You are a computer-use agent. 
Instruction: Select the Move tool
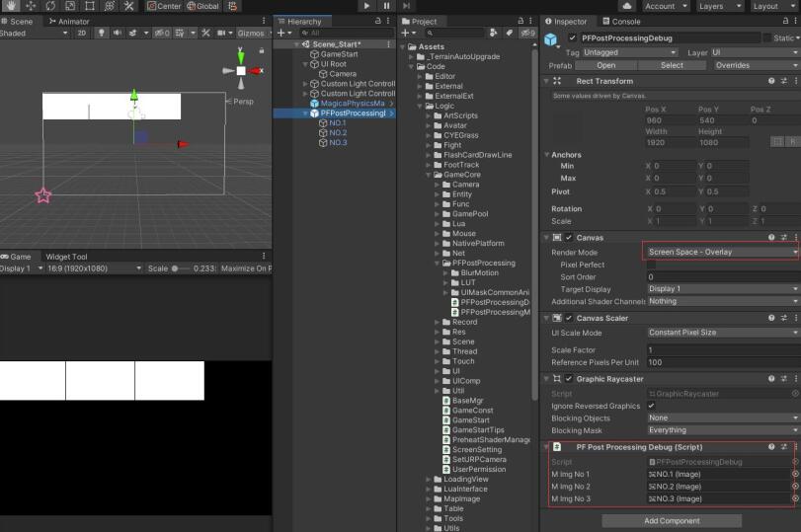coord(32,6)
